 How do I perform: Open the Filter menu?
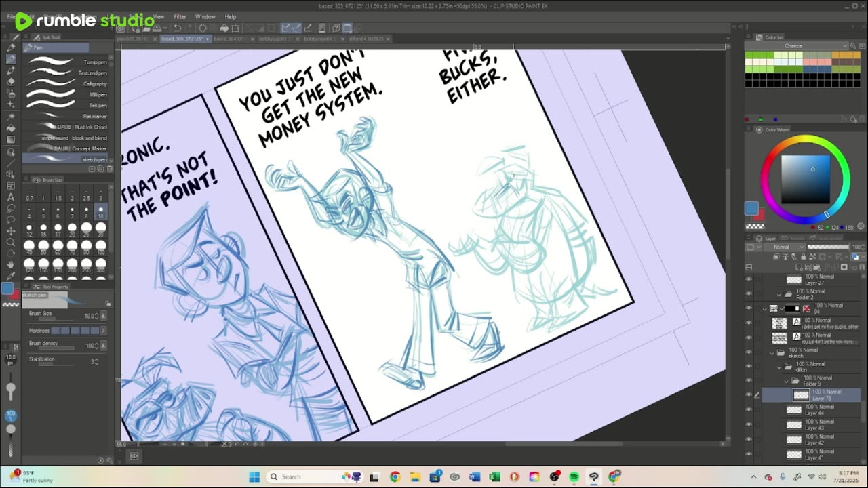[x=180, y=16]
